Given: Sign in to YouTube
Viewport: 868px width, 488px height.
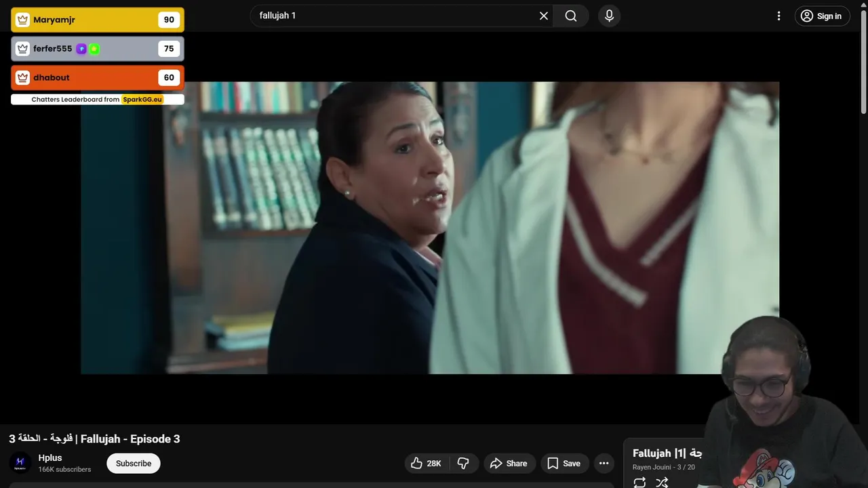Looking at the screenshot, I should click(x=822, y=16).
